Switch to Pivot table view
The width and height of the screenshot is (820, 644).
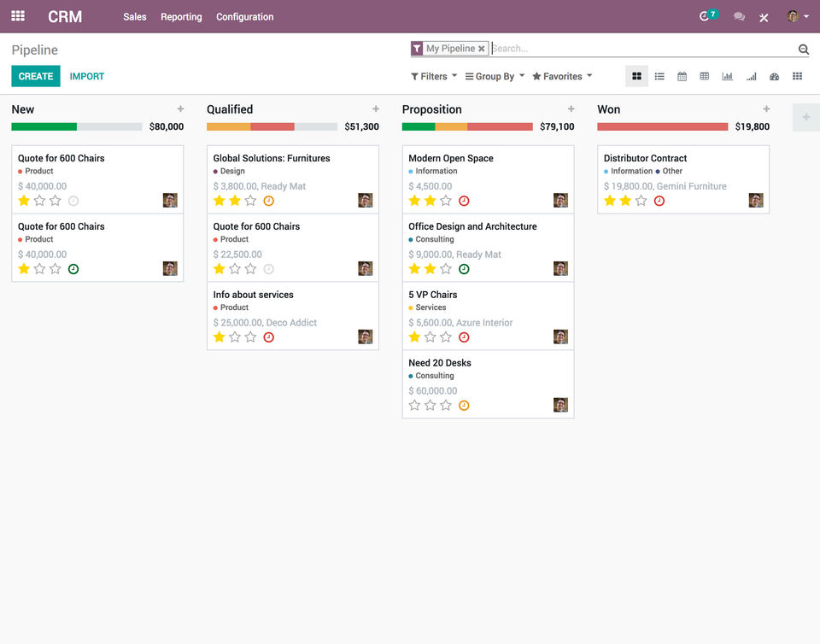pos(705,76)
